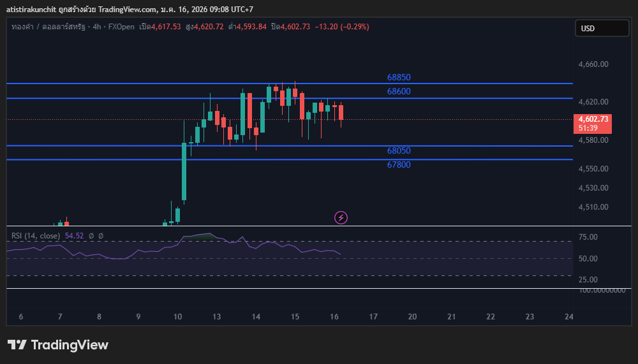This screenshot has width=638, height=364.
Task: Click the RSI value 54.52
Action: 74,236
